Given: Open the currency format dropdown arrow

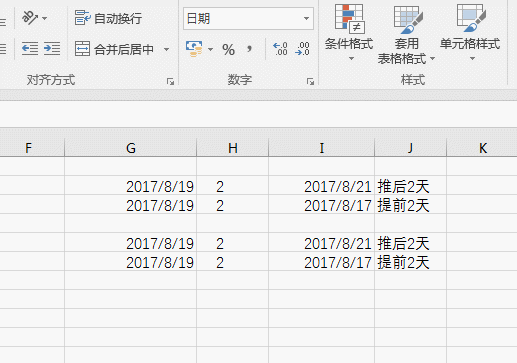Looking at the screenshot, I should [x=210, y=49].
